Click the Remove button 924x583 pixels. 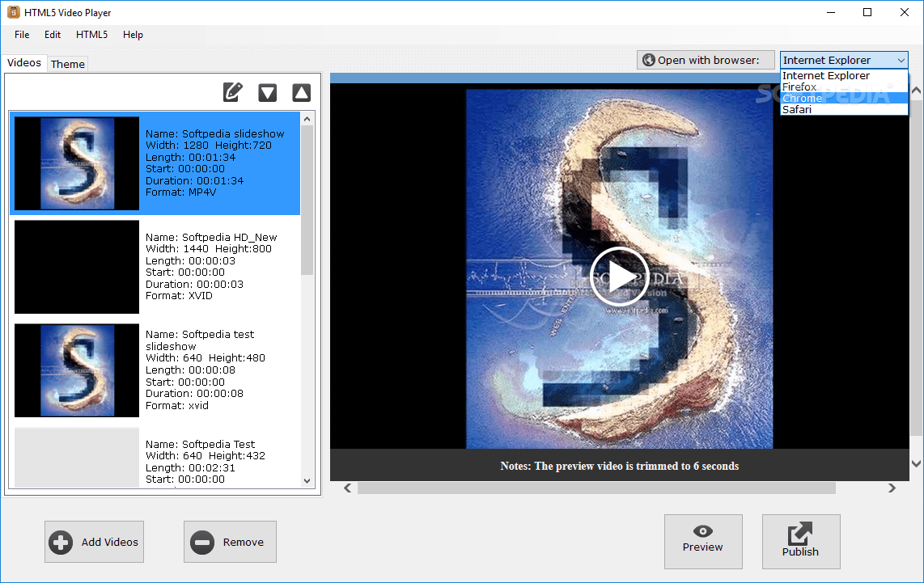230,542
